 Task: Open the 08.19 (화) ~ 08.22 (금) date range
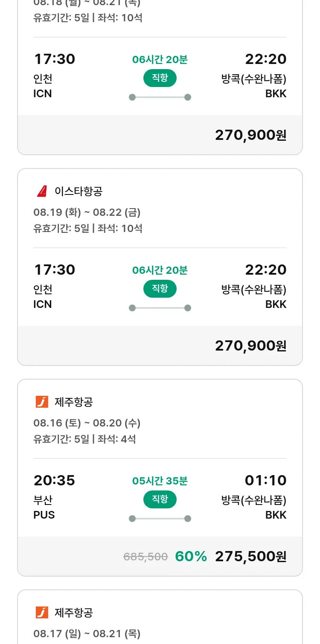click(x=87, y=212)
